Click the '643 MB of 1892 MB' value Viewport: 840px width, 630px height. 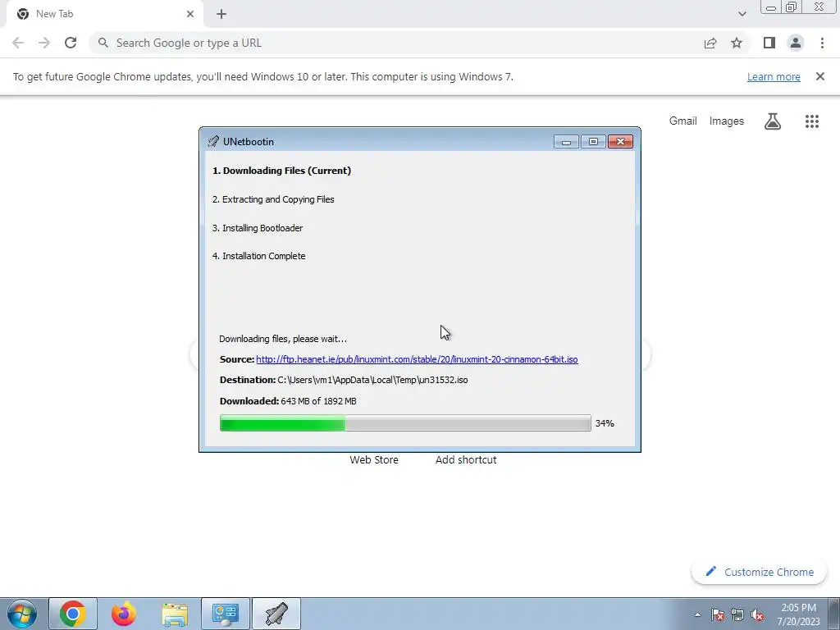(318, 401)
